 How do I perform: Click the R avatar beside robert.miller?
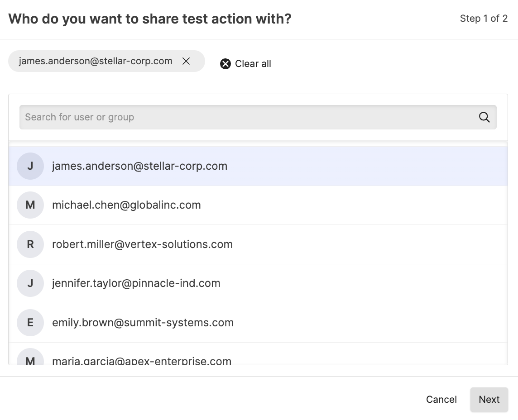(30, 244)
